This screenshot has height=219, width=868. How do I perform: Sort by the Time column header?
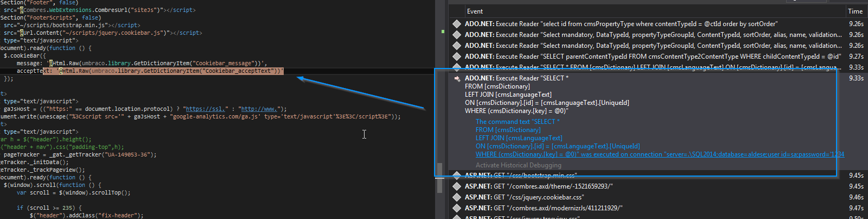click(x=856, y=11)
